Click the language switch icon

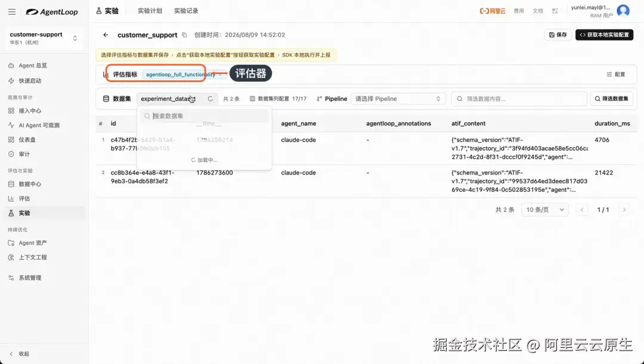tap(555, 11)
